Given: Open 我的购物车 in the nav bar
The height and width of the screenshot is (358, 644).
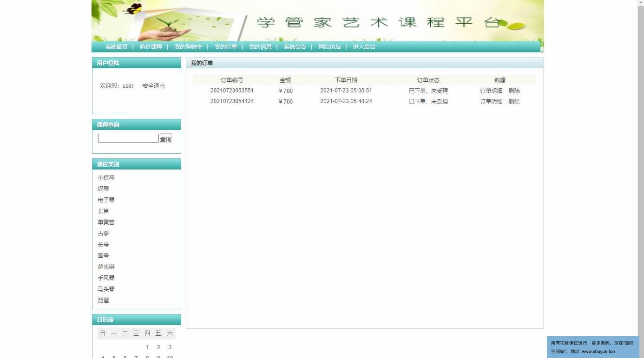Looking at the screenshot, I should [x=188, y=47].
